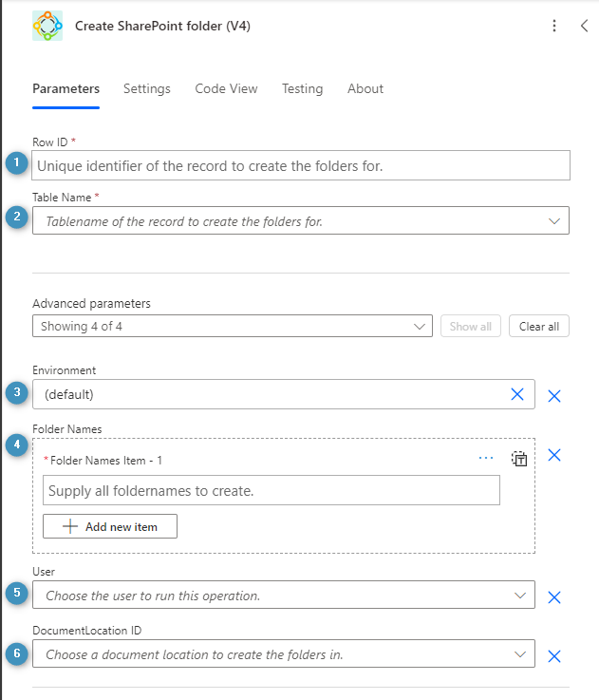Viewport: 599px width, 700px height.
Task: Click Add new item button
Action: [110, 526]
